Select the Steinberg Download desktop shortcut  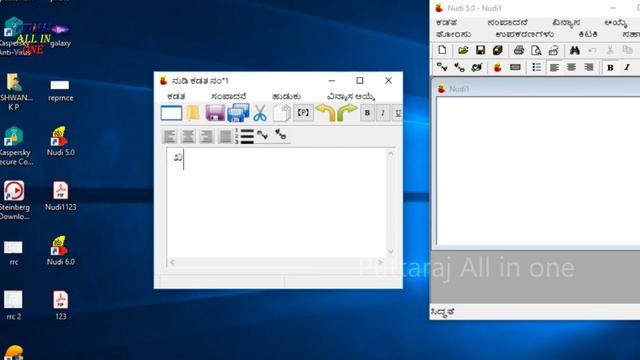(x=15, y=201)
